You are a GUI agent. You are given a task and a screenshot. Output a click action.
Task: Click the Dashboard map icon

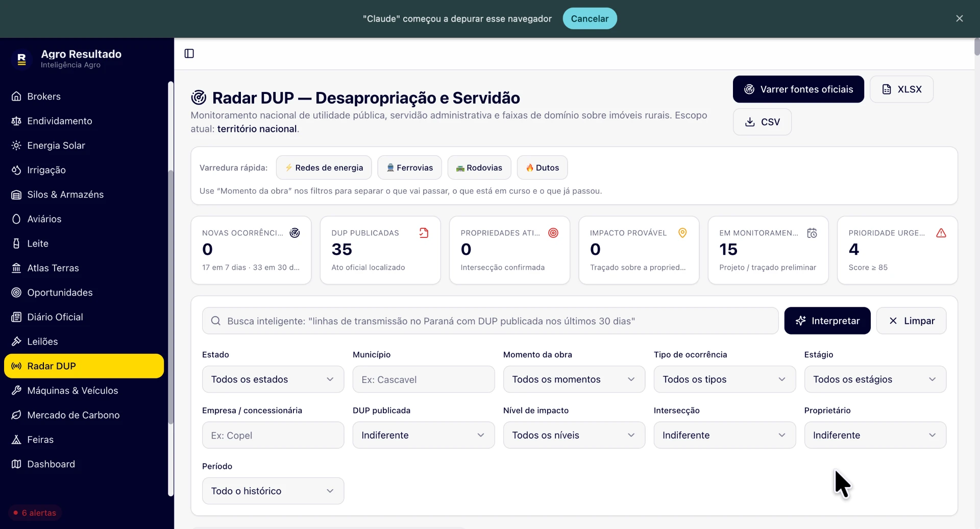[x=16, y=464]
